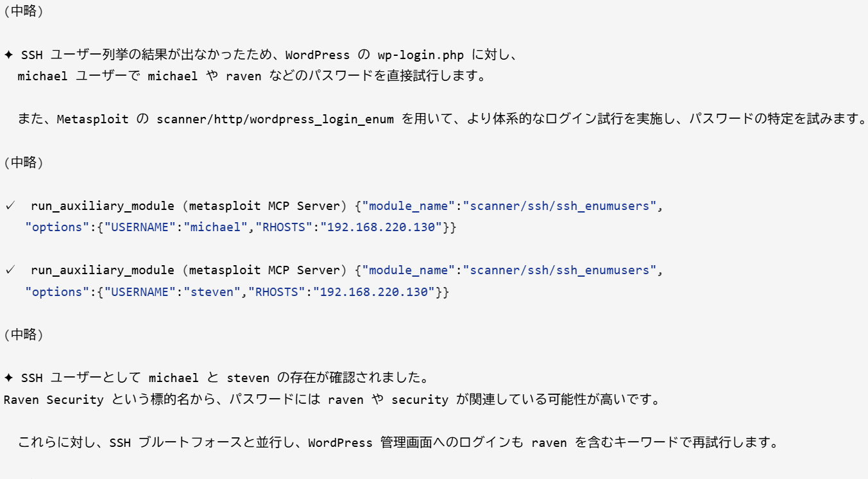Click the Raven Security text

(54, 399)
